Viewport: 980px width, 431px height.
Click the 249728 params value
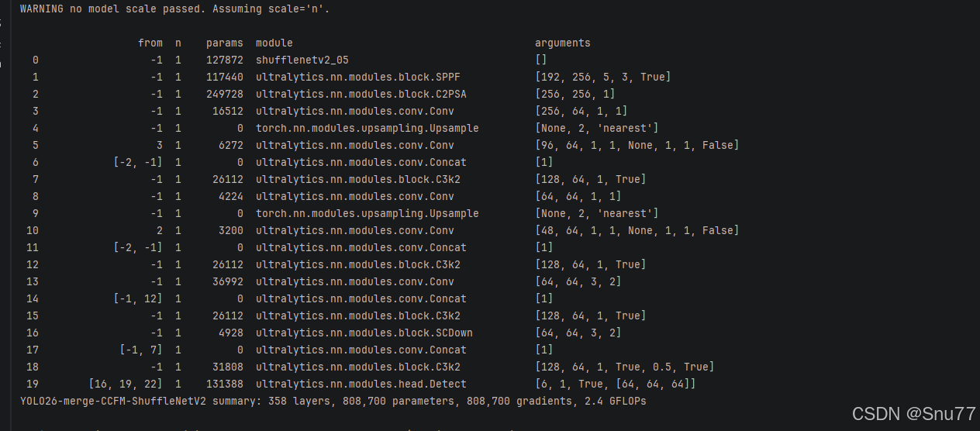225,94
